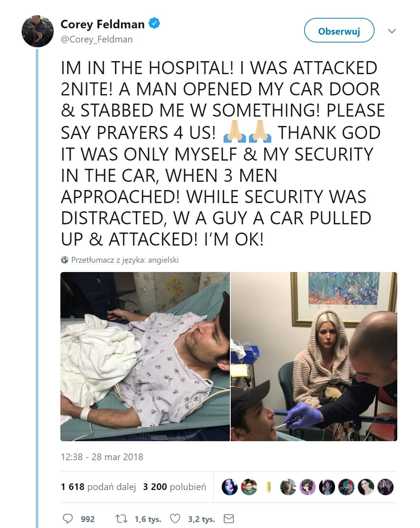Click 'Przetłumacz z języka: angielski' link
Image resolution: width=420 pixels, height=528 pixels.
click(125, 260)
